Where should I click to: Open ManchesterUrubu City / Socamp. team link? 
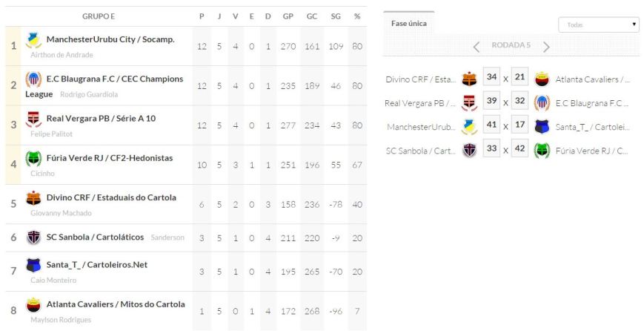pos(110,39)
